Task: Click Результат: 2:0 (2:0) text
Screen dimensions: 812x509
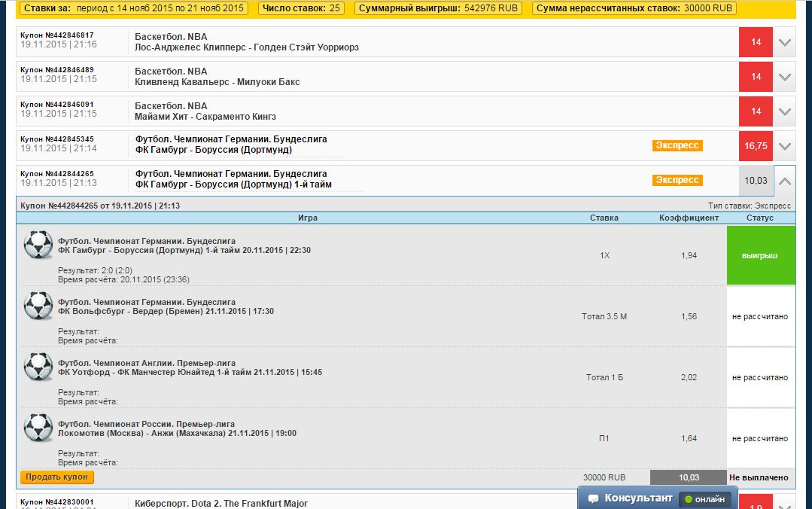Action: point(95,270)
